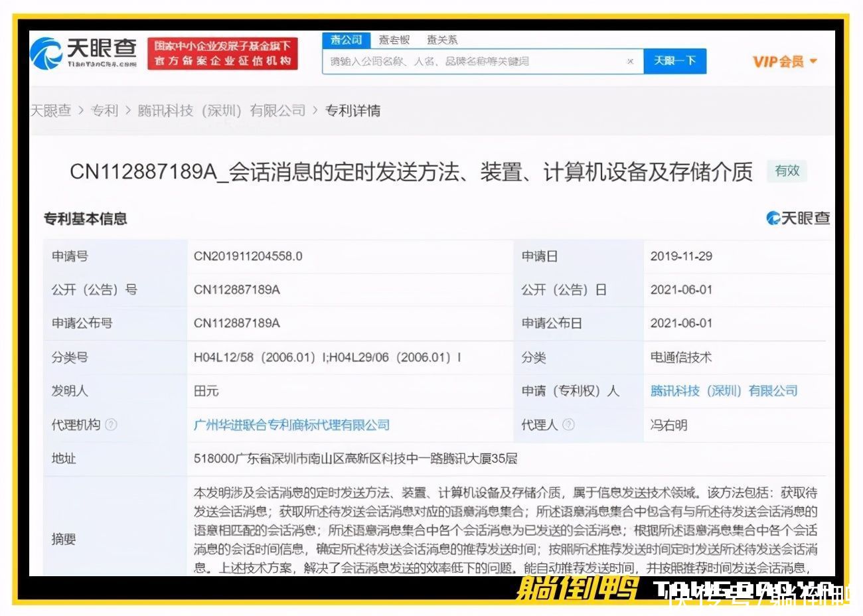The width and height of the screenshot is (863, 616).
Task: Select the 电通信技术 category value
Action: [x=680, y=357]
